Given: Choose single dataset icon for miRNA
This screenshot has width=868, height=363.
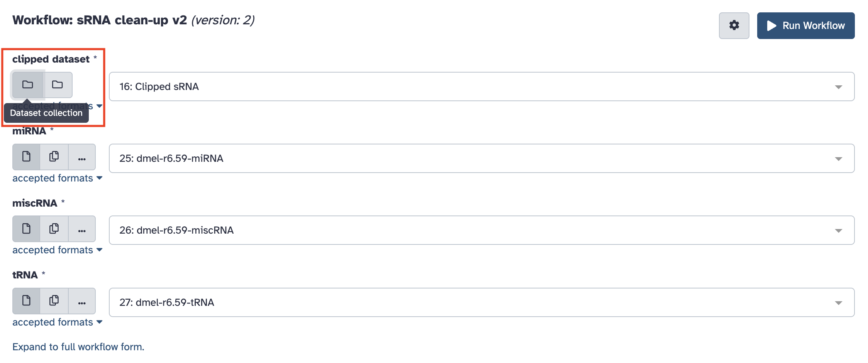Looking at the screenshot, I should coord(26,157).
